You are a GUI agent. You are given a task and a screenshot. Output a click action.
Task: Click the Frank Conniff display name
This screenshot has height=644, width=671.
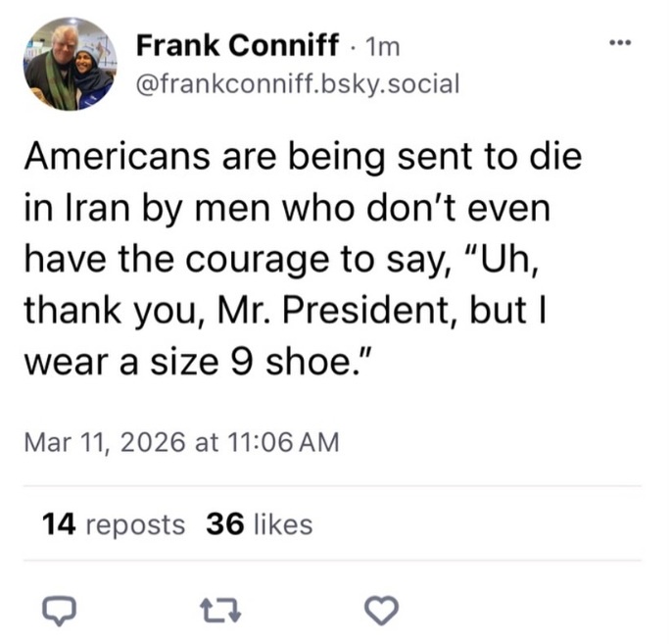coord(238,45)
